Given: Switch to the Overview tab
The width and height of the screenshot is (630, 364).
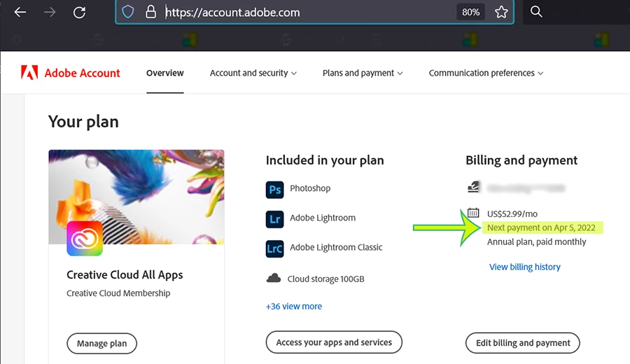Looking at the screenshot, I should click(165, 73).
